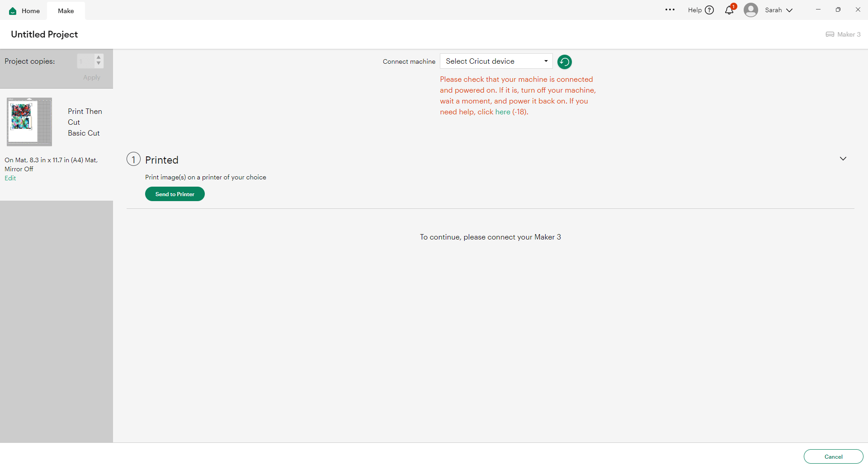Open the three-dot more options menu
Viewport: 868px width, 470px height.
(670, 9)
